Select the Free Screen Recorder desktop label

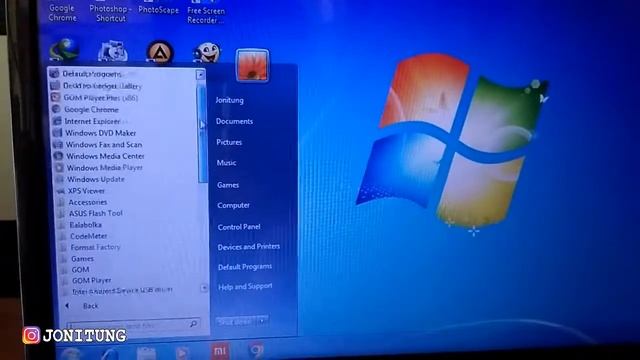coord(206,15)
